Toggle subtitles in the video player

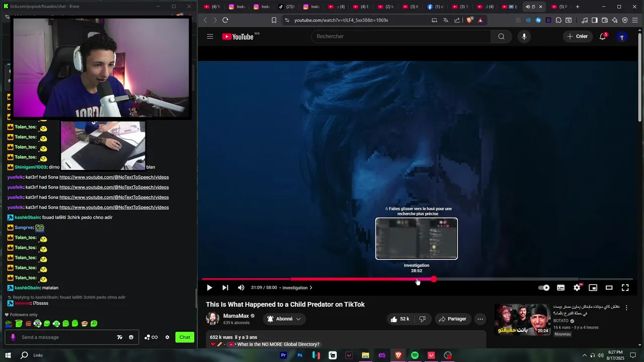coord(560,288)
